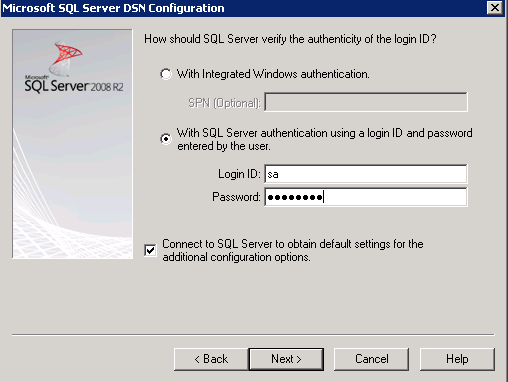
Task: Select Integrated Windows authentication radio button
Action: [166, 74]
